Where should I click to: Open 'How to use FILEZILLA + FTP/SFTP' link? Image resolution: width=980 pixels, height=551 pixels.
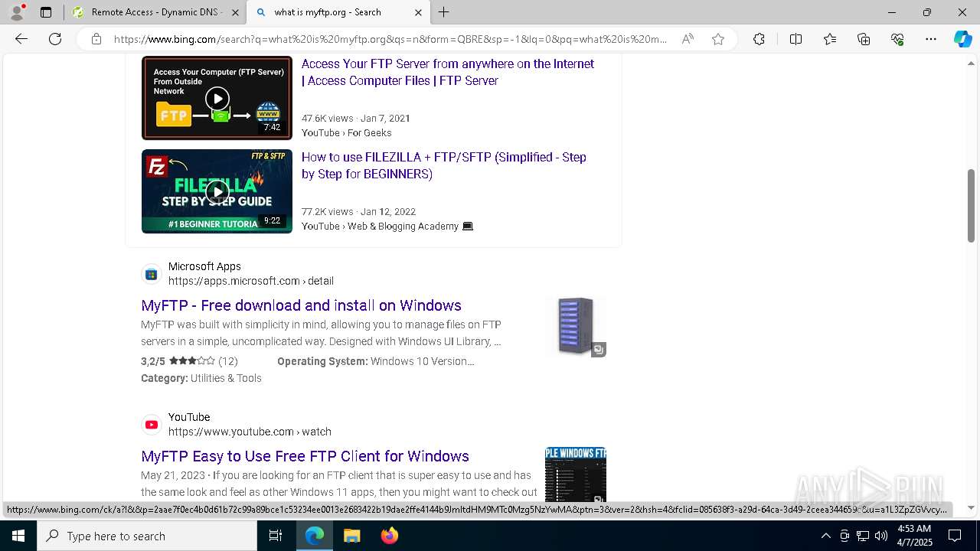(444, 165)
